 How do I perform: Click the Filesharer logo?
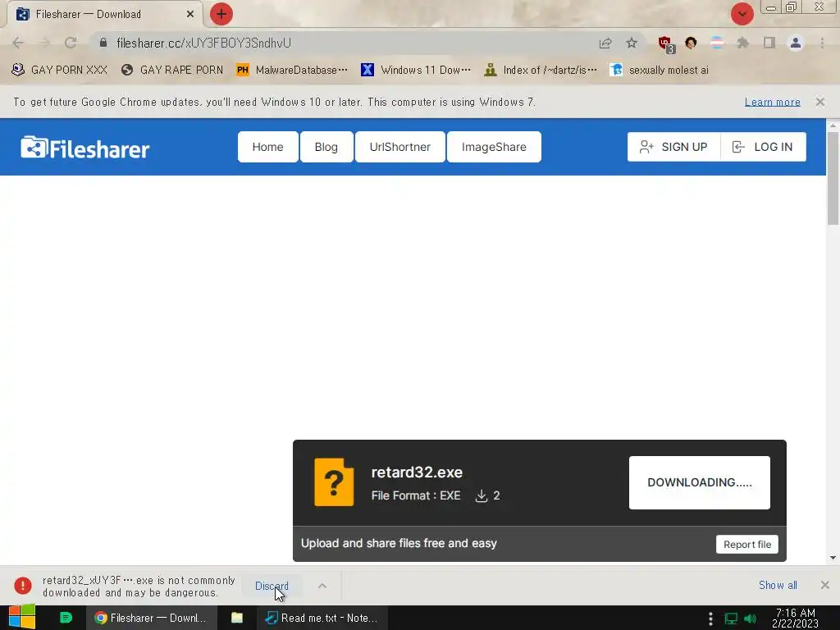(x=84, y=148)
